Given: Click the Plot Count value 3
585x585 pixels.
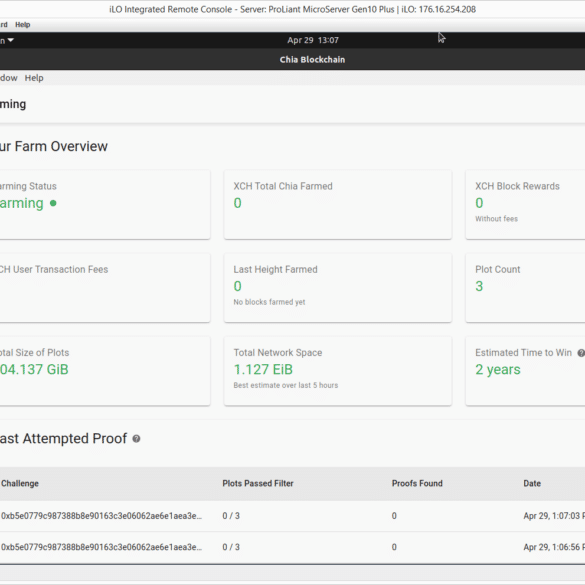Looking at the screenshot, I should pyautogui.click(x=479, y=286).
